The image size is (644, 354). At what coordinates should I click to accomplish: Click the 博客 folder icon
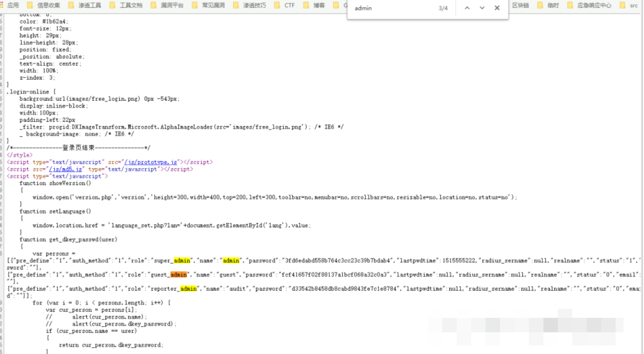coord(306,5)
